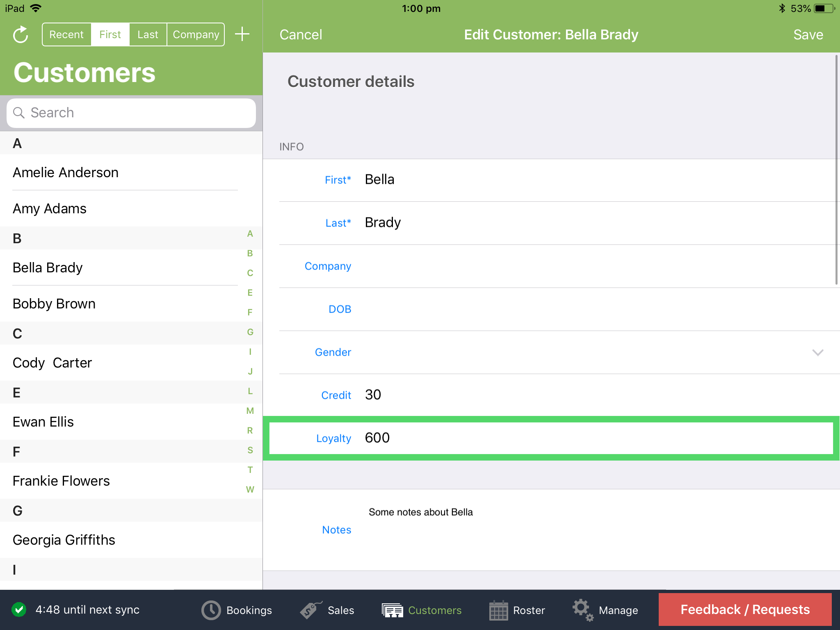Expand the Gender dropdown
Screen dimensions: 840x630
coord(817,352)
